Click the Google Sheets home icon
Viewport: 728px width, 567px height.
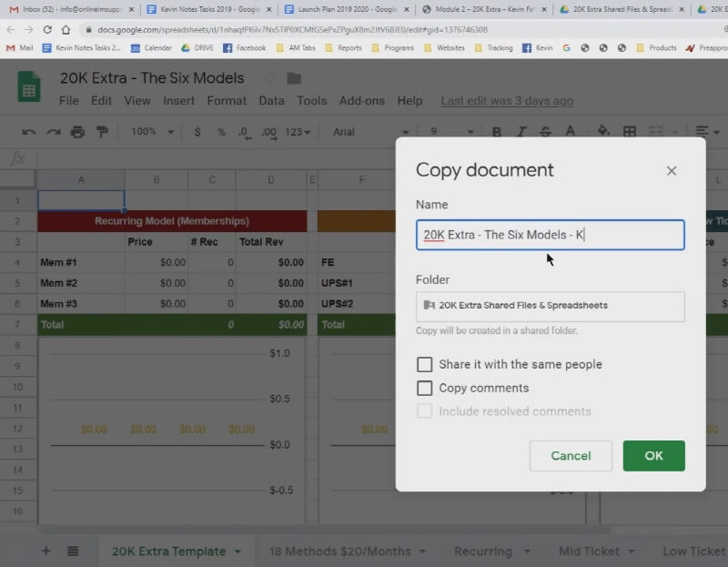click(x=29, y=86)
